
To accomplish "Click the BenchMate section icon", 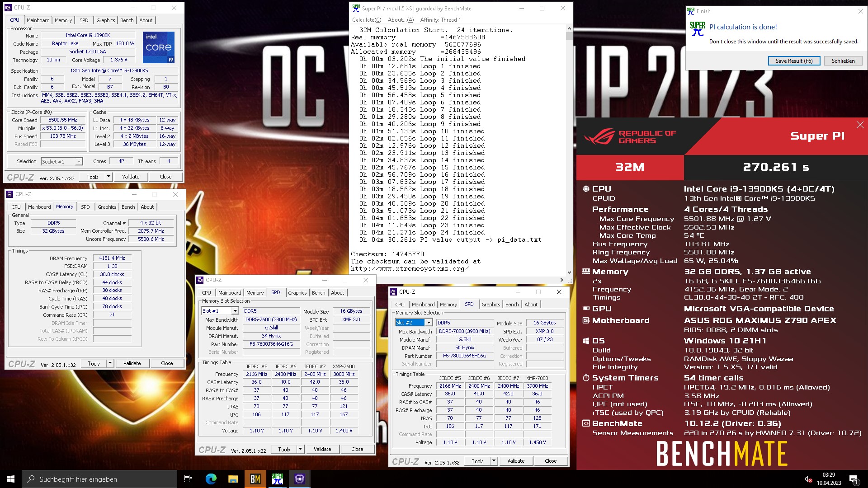I will (x=586, y=423).
